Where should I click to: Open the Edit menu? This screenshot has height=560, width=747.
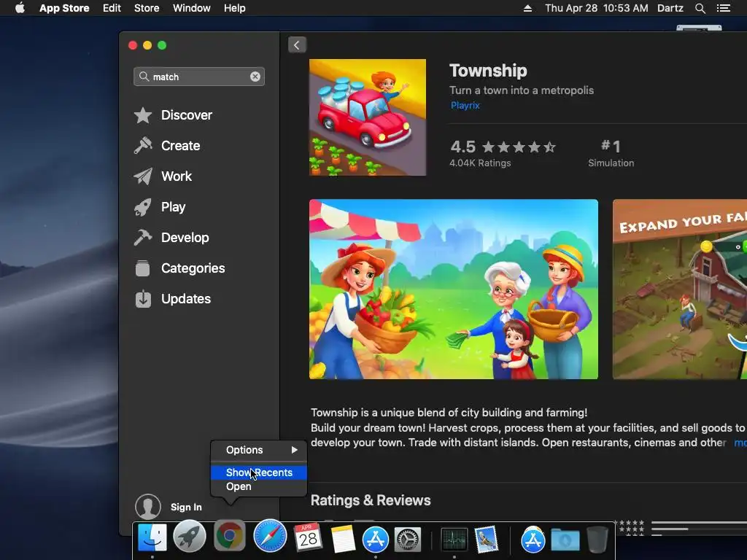[x=112, y=8]
